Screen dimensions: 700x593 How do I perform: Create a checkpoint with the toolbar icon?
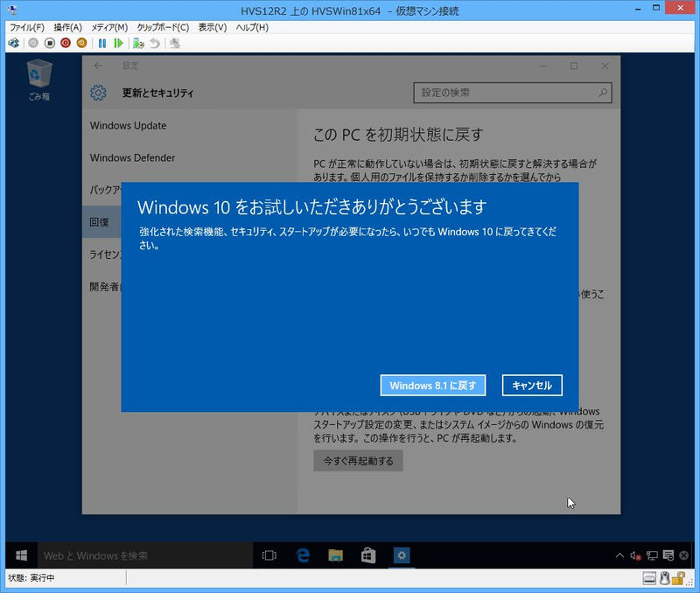[138, 43]
